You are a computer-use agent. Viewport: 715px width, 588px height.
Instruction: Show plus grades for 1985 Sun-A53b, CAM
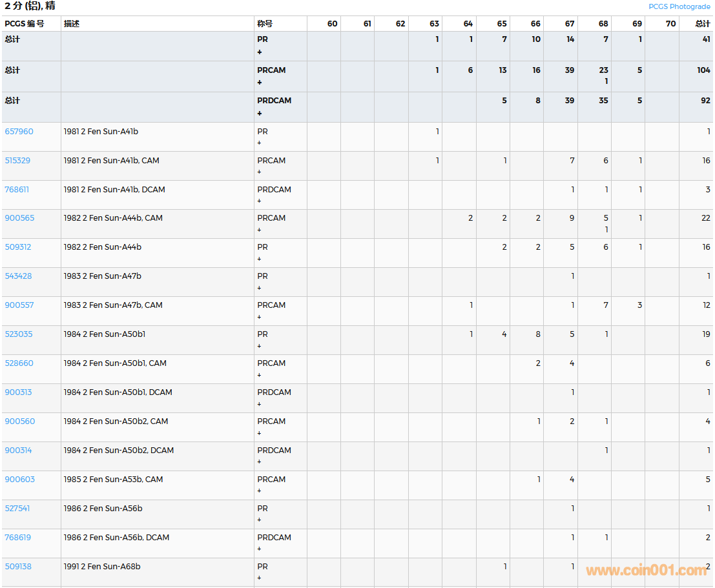pyautogui.click(x=260, y=491)
